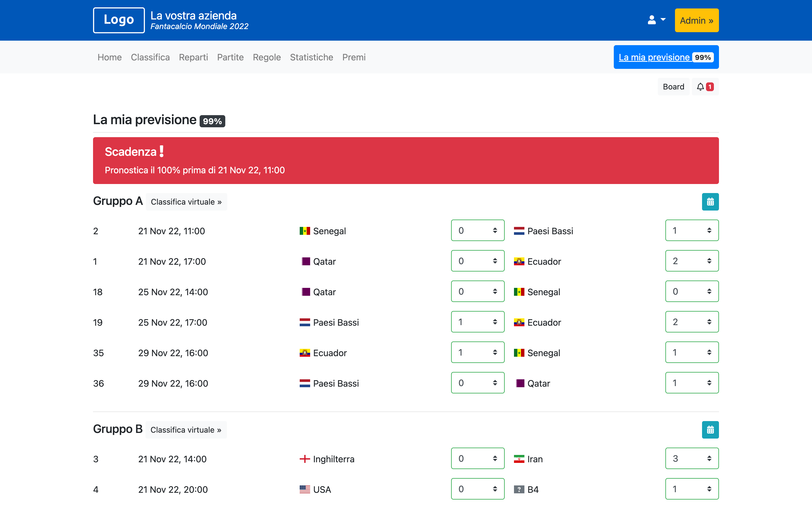Open Ecuador score dropdown in match 1

692,261
